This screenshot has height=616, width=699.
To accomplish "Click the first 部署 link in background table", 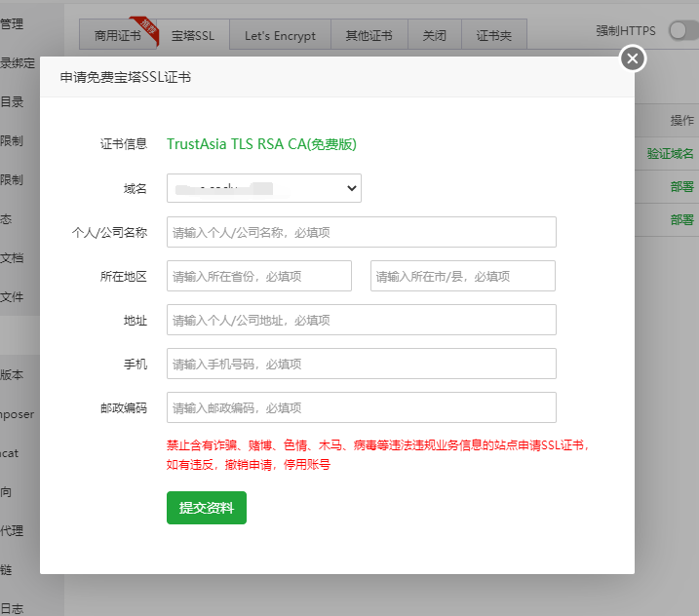I will pyautogui.click(x=682, y=187).
